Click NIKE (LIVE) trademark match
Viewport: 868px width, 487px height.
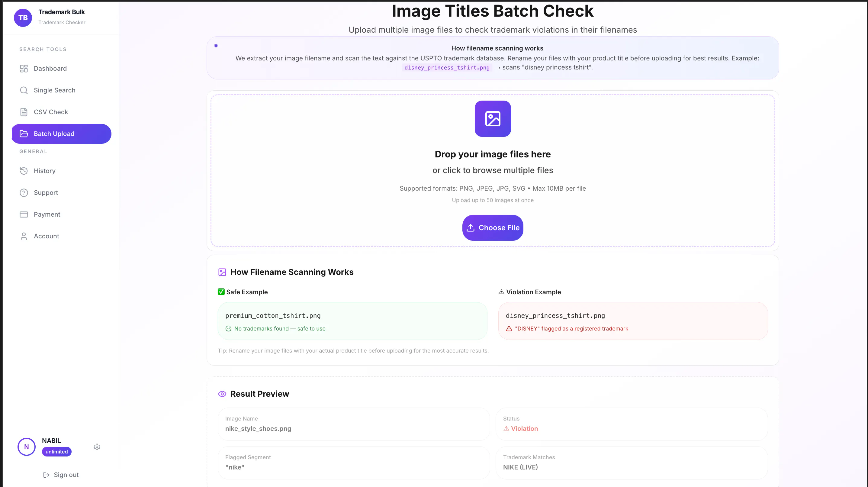520,467
